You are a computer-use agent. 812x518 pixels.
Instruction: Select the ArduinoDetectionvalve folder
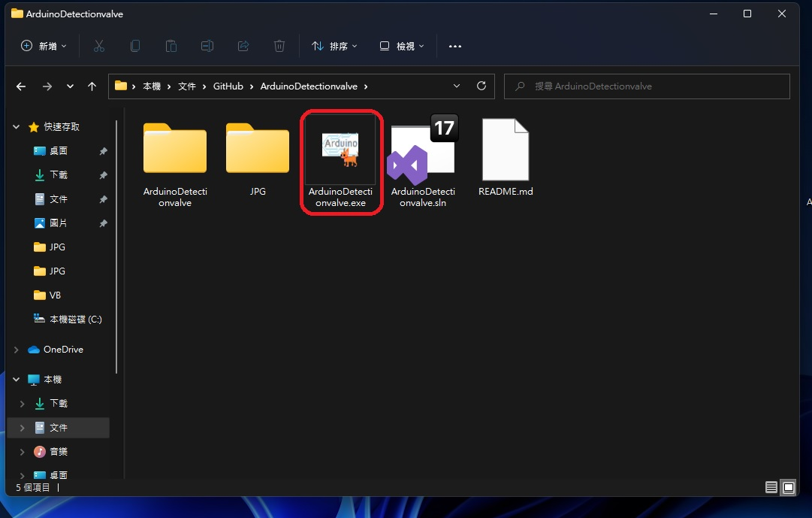pyautogui.click(x=175, y=165)
